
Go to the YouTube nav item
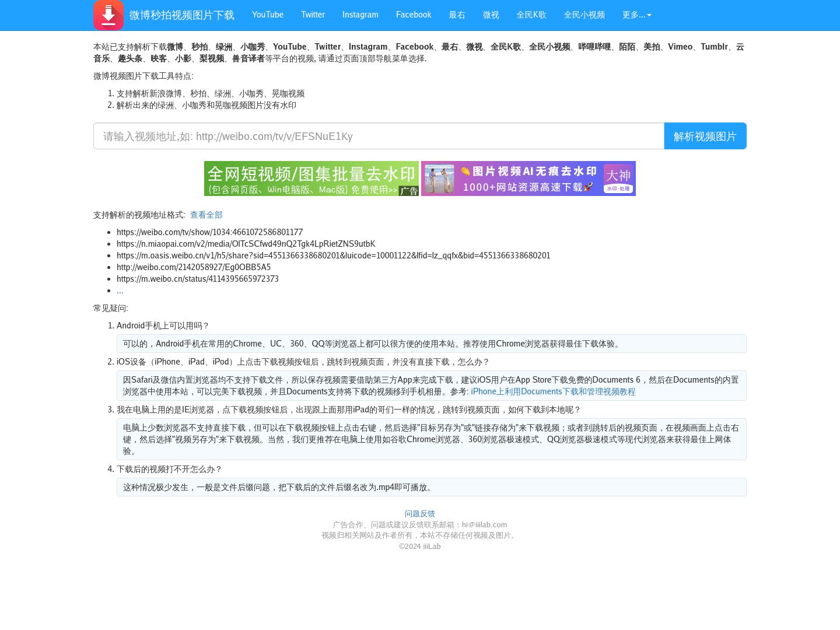(268, 15)
